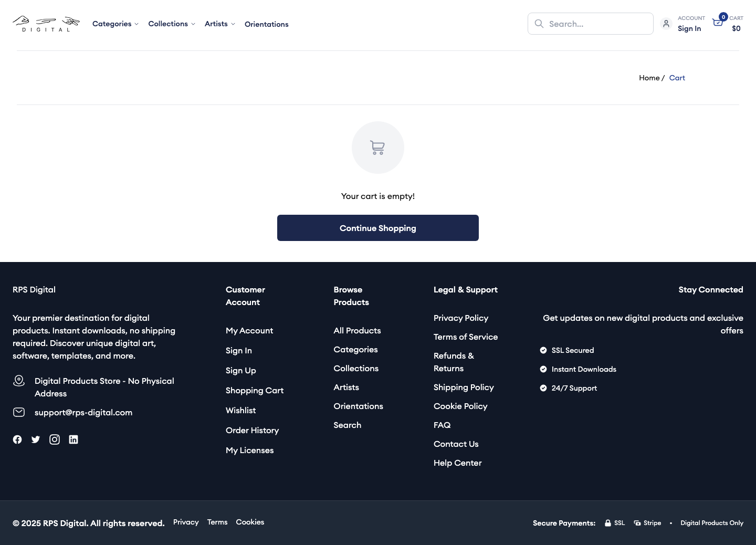Open the Twitter profile icon
Viewport: 756px width, 545px height.
[x=36, y=439]
